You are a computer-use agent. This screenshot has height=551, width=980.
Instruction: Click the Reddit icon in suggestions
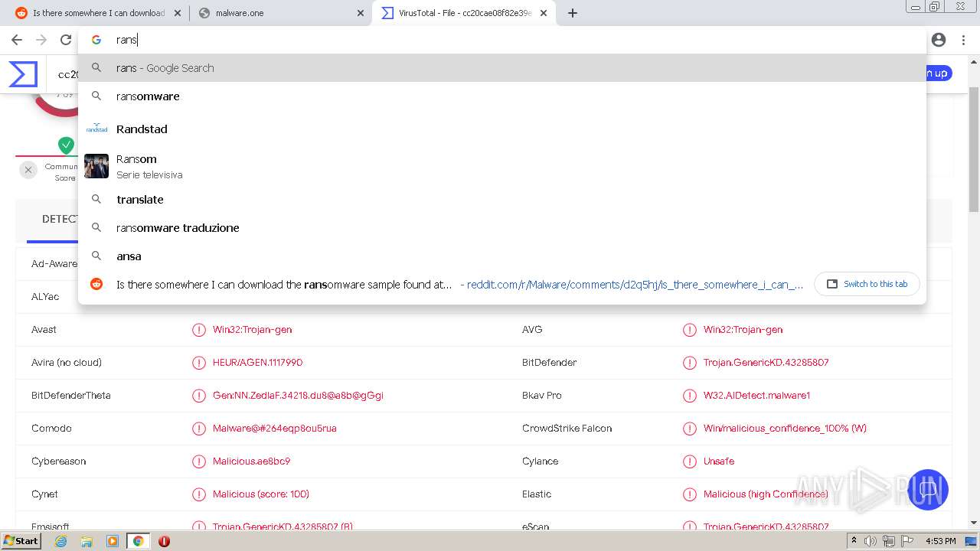tap(96, 284)
